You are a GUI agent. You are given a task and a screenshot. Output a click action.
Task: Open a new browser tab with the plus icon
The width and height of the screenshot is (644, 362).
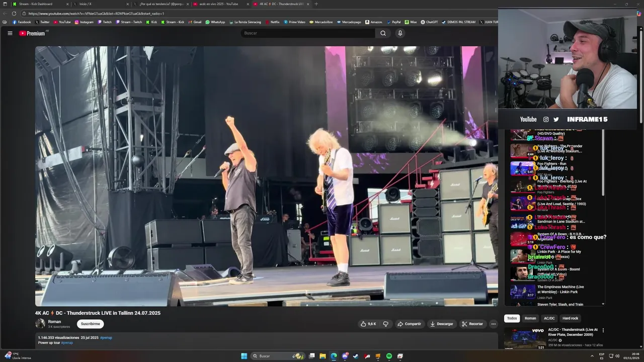(x=316, y=4)
